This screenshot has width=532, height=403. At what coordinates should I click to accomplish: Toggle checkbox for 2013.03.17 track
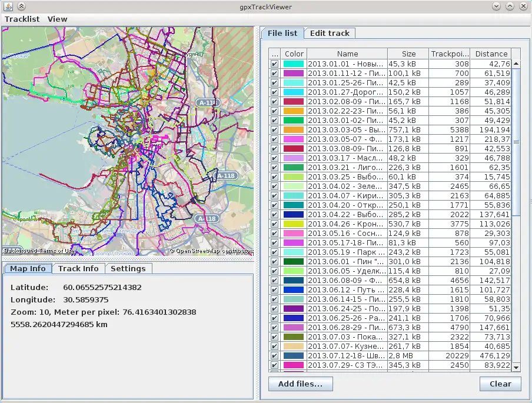pos(274,158)
